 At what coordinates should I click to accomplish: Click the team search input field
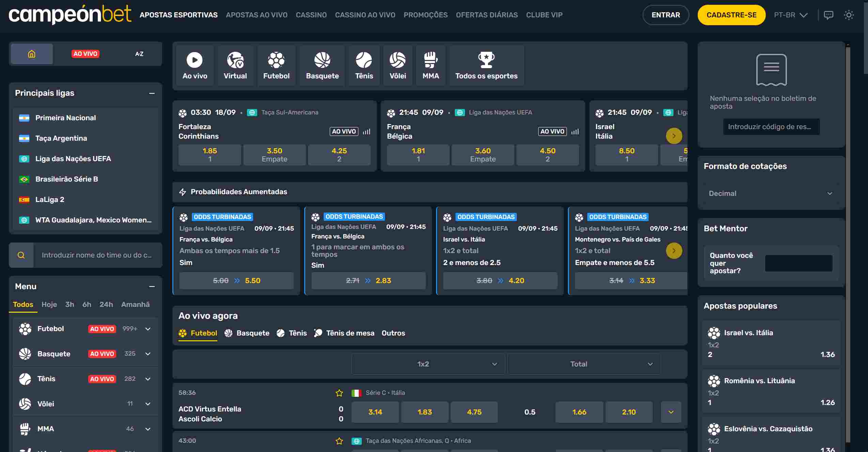[97, 255]
